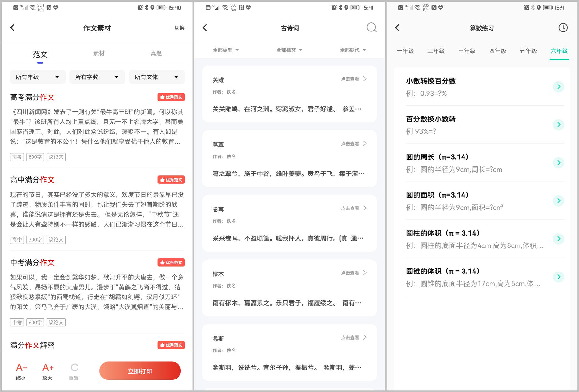579x392 pixels.
Task: Open 所有年级 dropdown filter
Action: (x=38, y=77)
